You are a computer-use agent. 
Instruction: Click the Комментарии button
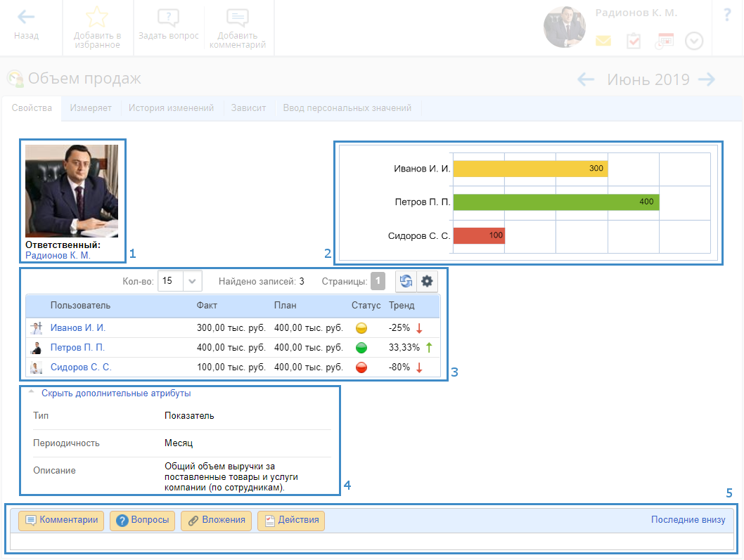click(x=61, y=521)
